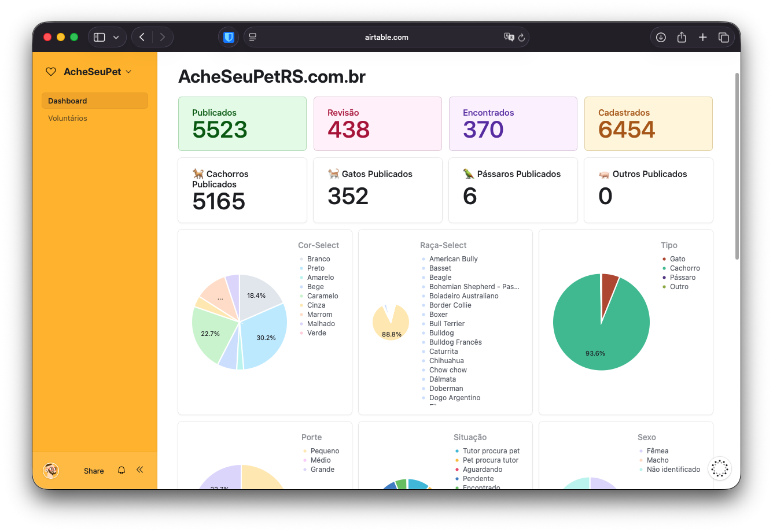Click Não identificado in Sexo legend

673,470
